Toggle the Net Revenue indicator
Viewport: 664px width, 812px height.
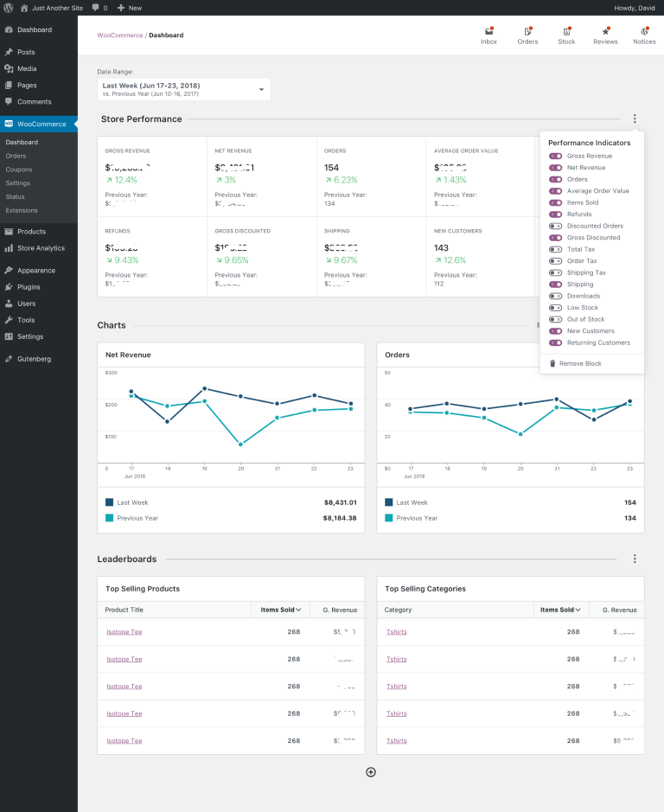(556, 168)
